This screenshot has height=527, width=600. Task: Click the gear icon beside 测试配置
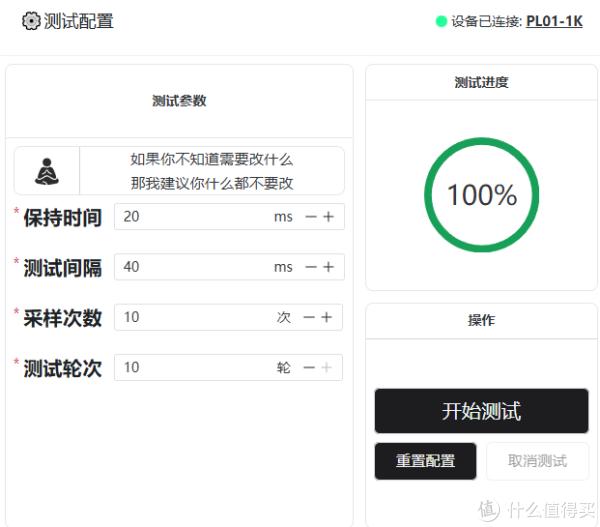[31, 21]
